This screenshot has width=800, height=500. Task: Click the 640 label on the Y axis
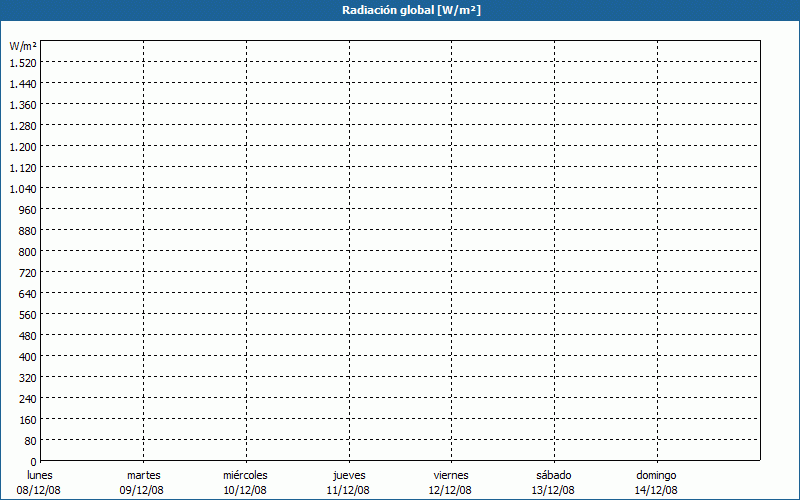pyautogui.click(x=26, y=294)
